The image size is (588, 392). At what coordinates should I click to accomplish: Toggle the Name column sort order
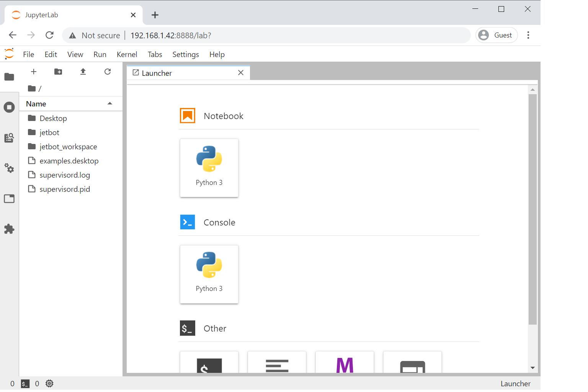(x=36, y=103)
